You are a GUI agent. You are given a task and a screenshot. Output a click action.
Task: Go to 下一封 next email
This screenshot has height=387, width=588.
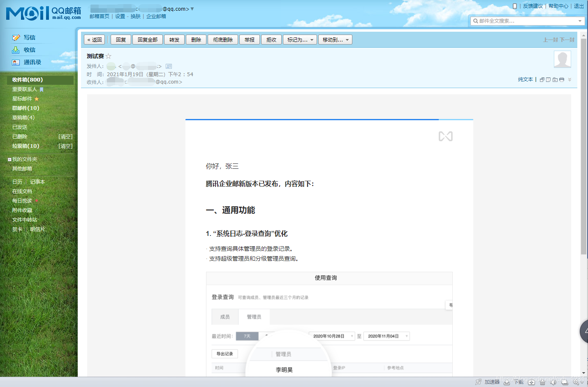[x=567, y=40]
